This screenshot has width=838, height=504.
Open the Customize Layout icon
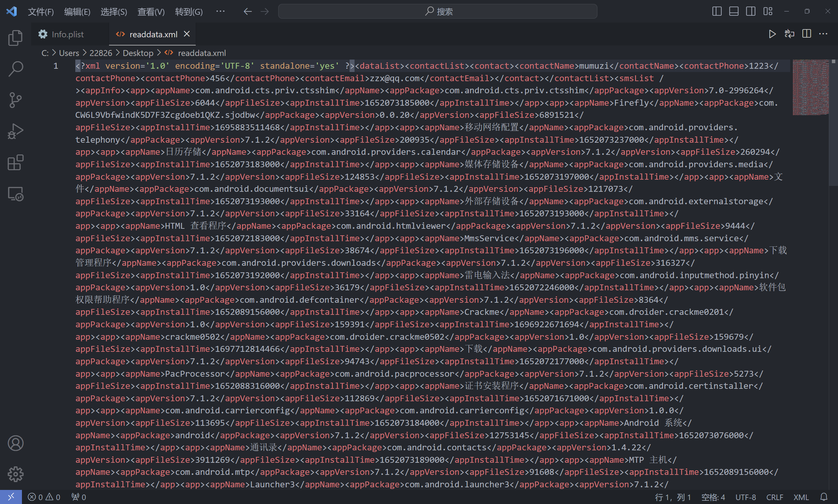point(768,11)
